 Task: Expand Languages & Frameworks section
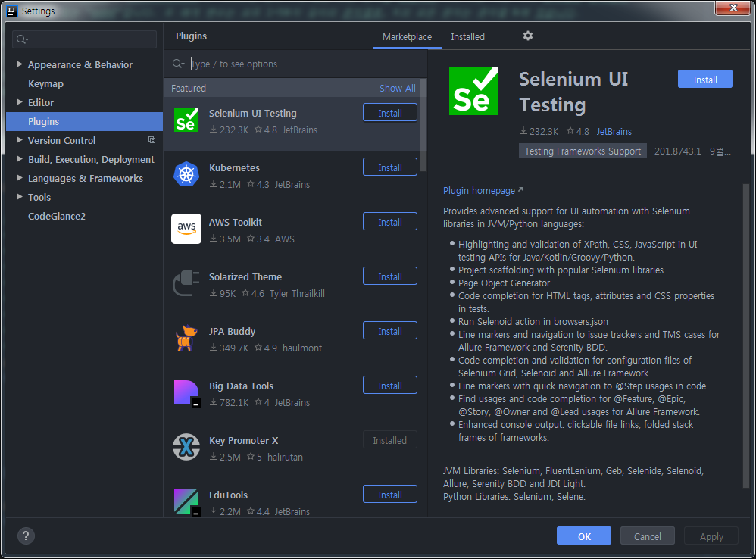pyautogui.click(x=19, y=178)
